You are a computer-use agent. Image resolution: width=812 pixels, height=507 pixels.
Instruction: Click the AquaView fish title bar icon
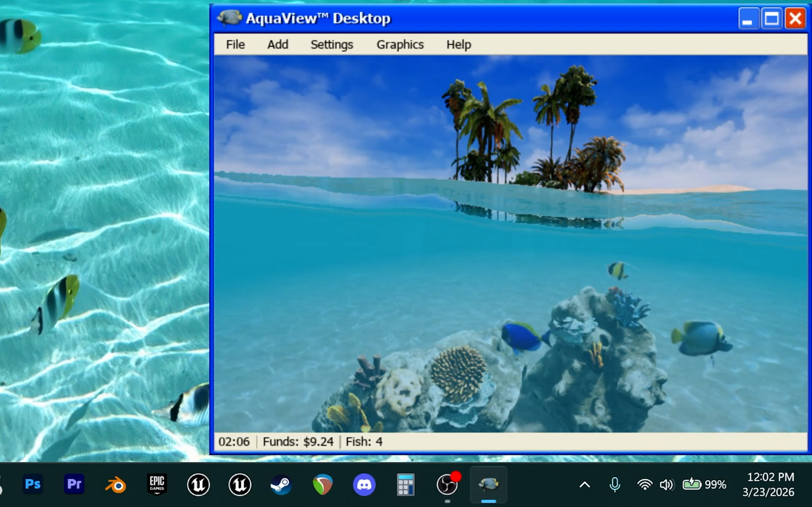tap(230, 18)
